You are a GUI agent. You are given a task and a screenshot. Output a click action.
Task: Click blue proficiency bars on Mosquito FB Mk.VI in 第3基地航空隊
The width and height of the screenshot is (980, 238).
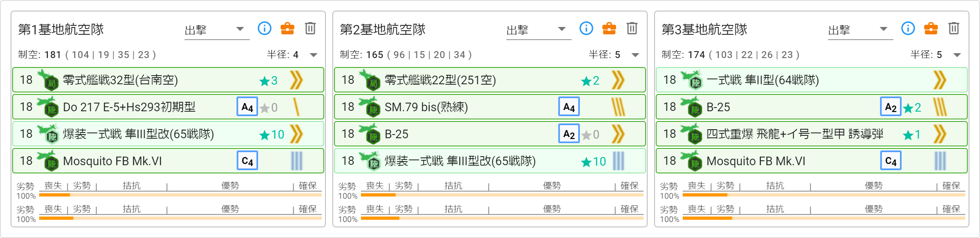click(940, 161)
